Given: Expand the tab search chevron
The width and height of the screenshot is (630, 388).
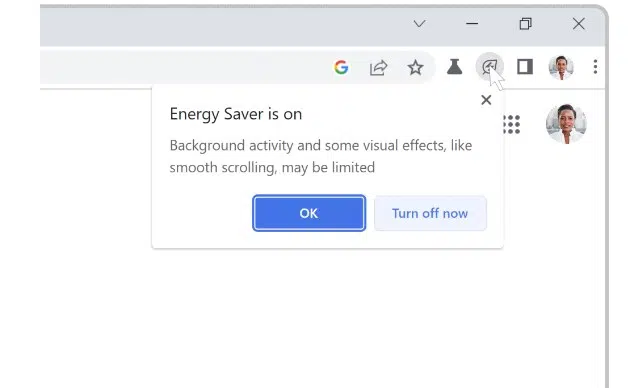Looking at the screenshot, I should (x=419, y=24).
